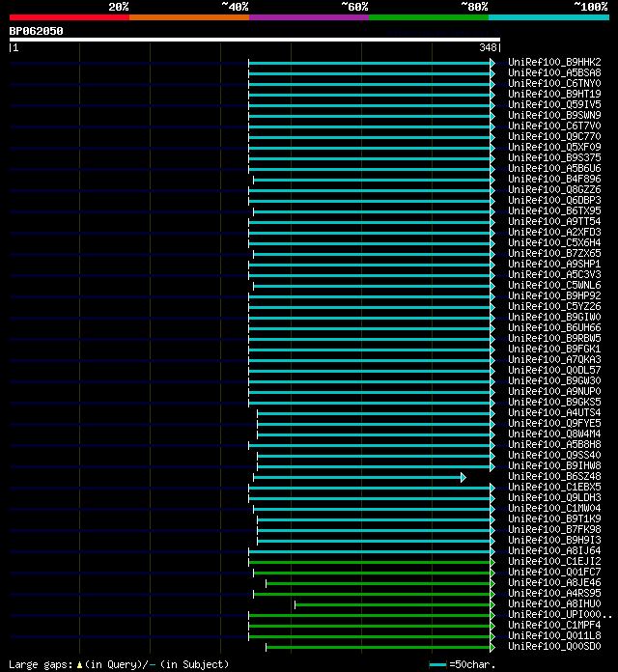
Task: Open the UniRef100_A2XFD3 entry
Action: coord(554,233)
